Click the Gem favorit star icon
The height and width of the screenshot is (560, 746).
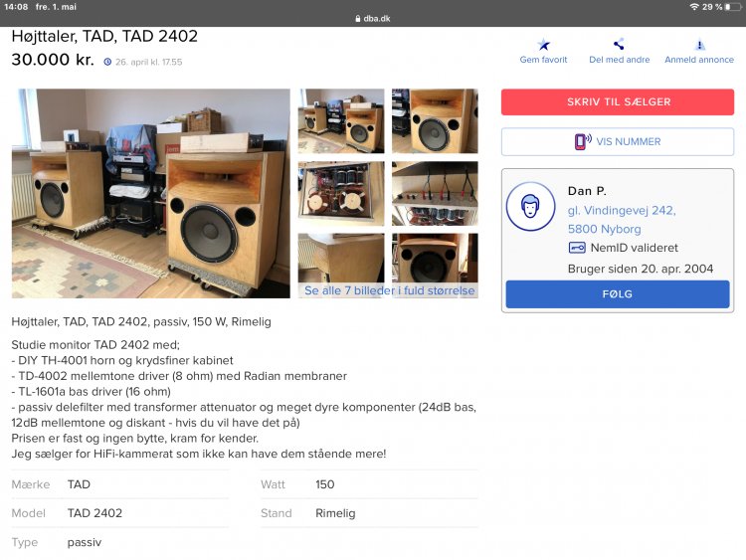click(x=543, y=45)
